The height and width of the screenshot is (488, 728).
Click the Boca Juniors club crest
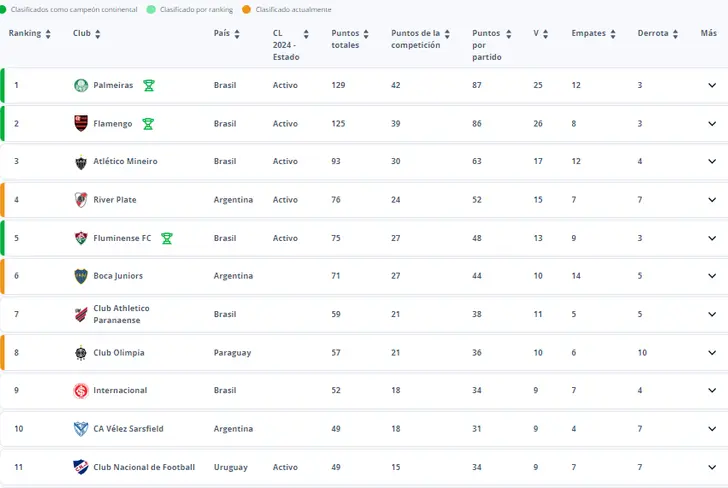click(81, 276)
